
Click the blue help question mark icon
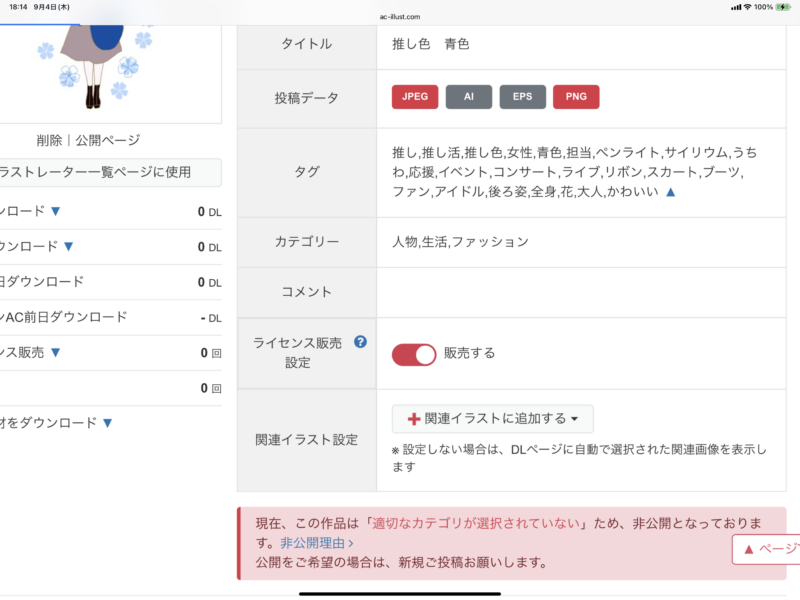pyautogui.click(x=361, y=342)
